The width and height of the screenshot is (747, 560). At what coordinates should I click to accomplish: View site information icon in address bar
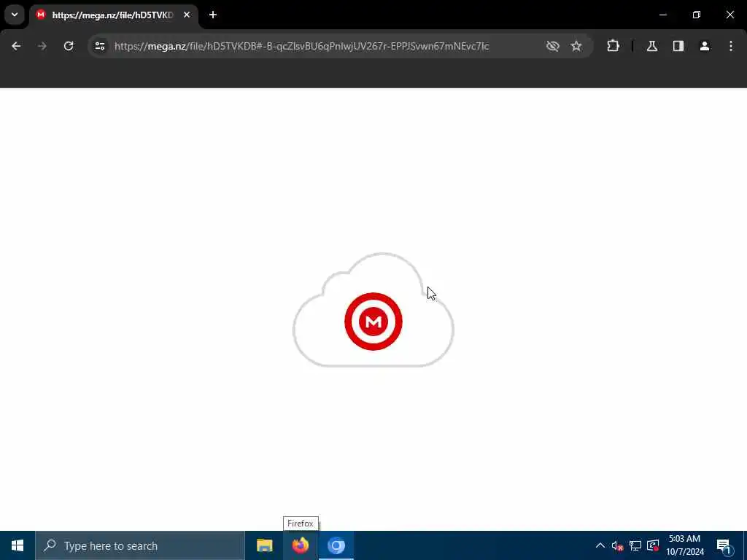[x=100, y=46]
